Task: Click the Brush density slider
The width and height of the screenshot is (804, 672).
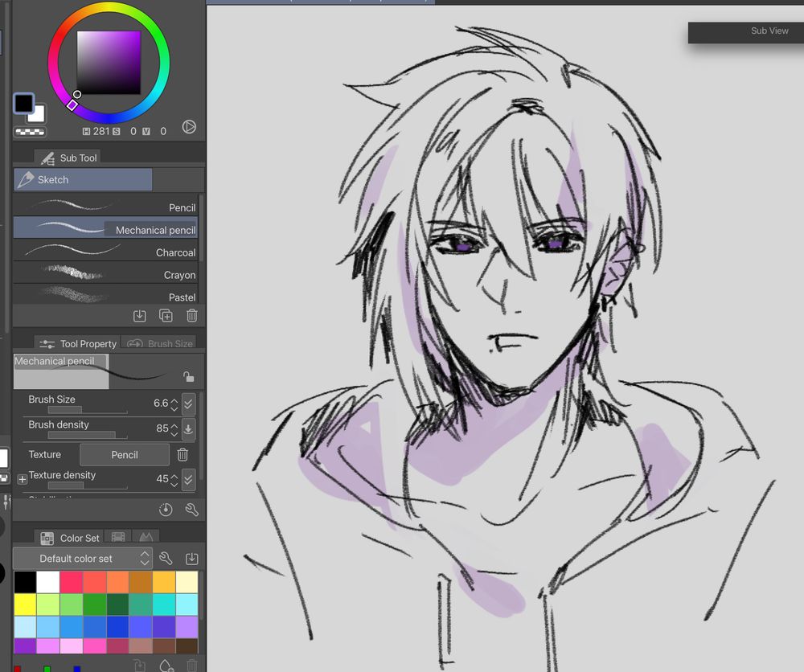Action: [x=88, y=435]
